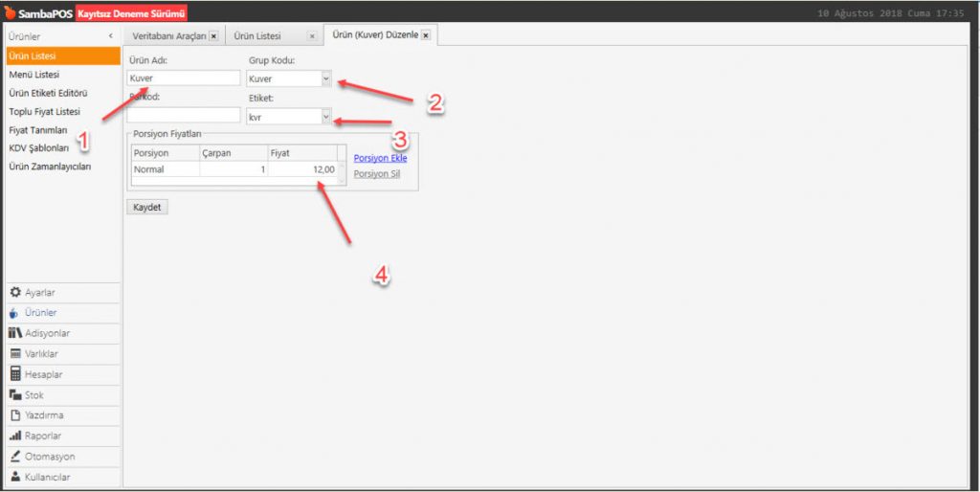
Task: Click the Porsiyon Sil link
Action: 377,174
